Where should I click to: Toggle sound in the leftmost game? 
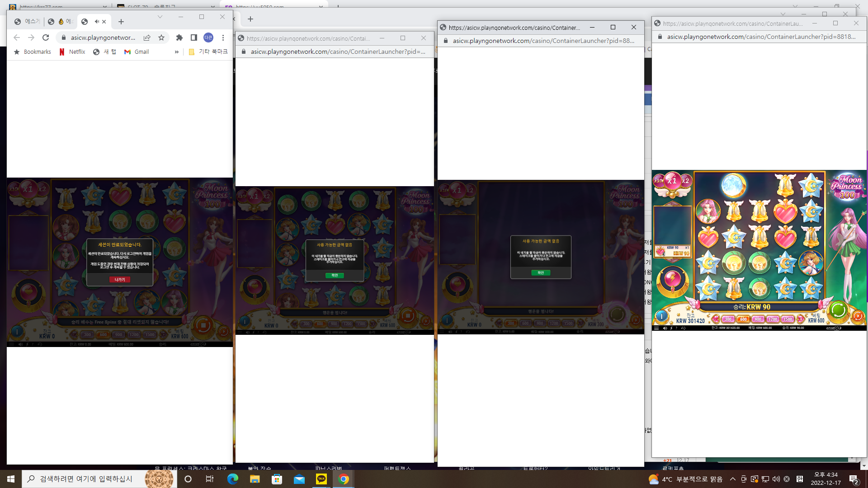click(20, 344)
